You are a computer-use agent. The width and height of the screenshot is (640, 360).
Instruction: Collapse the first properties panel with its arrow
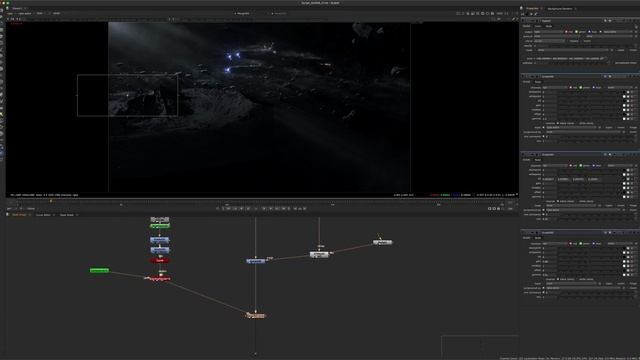[524, 21]
